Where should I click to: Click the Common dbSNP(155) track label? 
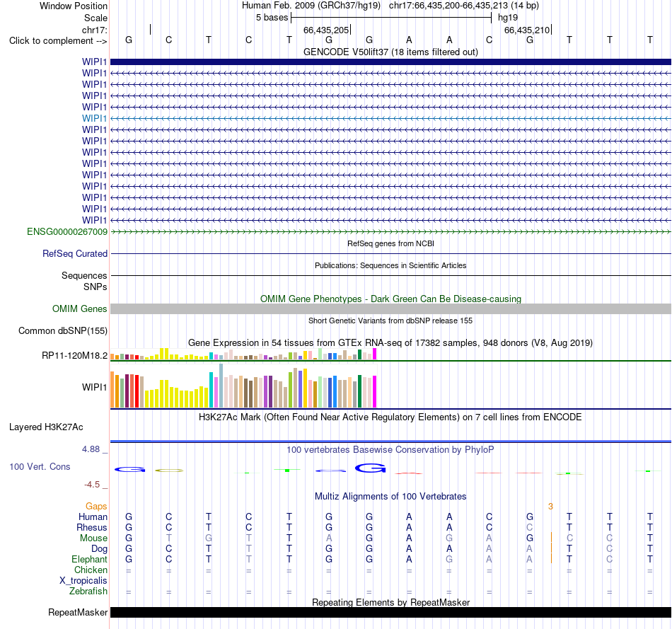coord(63,331)
